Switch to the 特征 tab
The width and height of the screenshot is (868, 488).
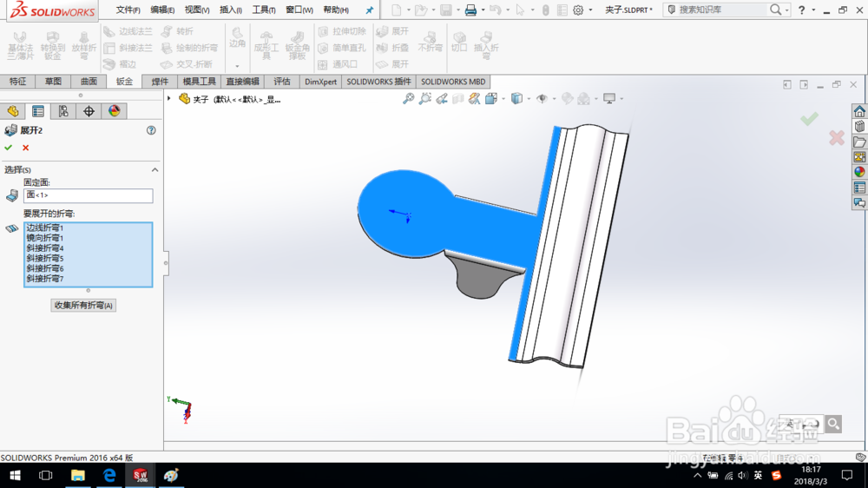tap(17, 82)
